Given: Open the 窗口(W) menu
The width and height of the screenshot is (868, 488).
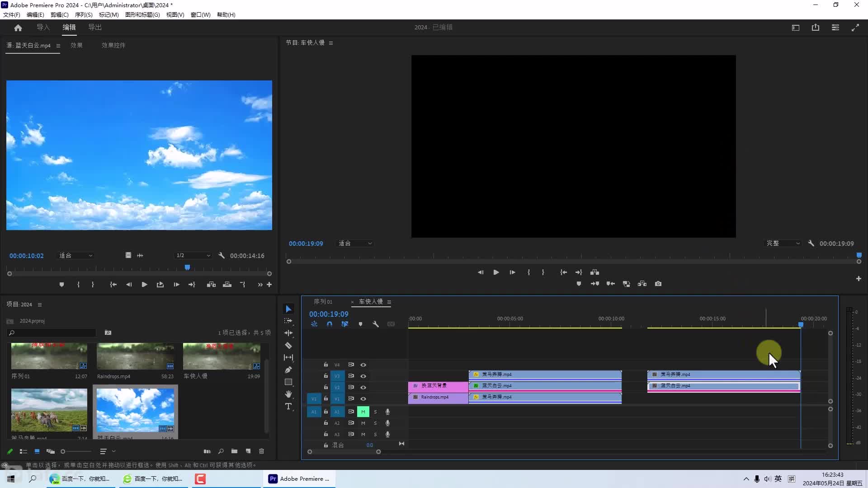Looking at the screenshot, I should tap(200, 14).
